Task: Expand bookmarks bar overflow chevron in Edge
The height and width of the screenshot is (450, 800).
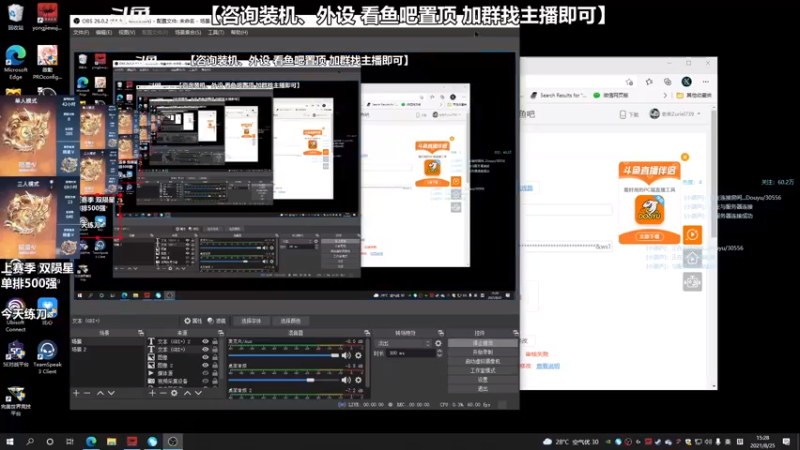Action: [665, 95]
